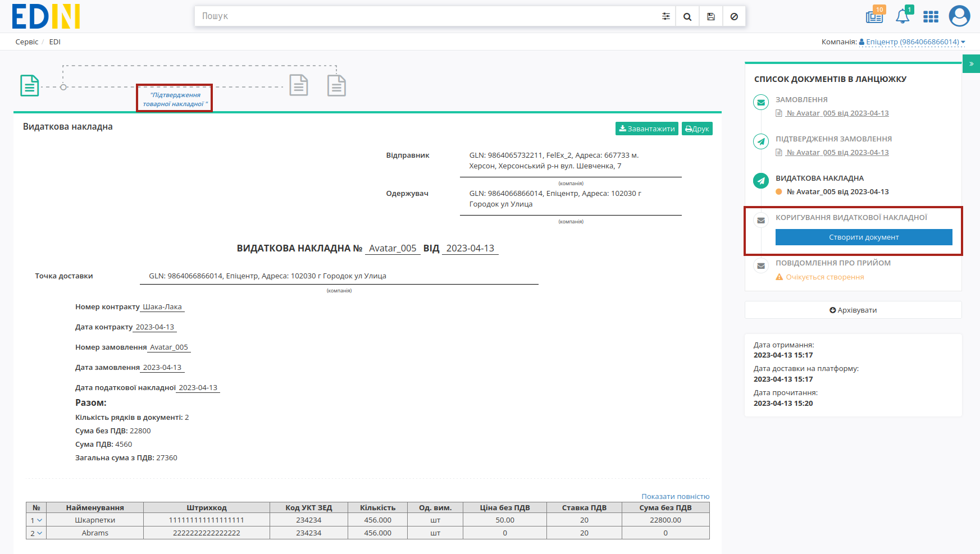980x554 pixels.
Task: Click Створити документ button
Action: [x=864, y=237]
